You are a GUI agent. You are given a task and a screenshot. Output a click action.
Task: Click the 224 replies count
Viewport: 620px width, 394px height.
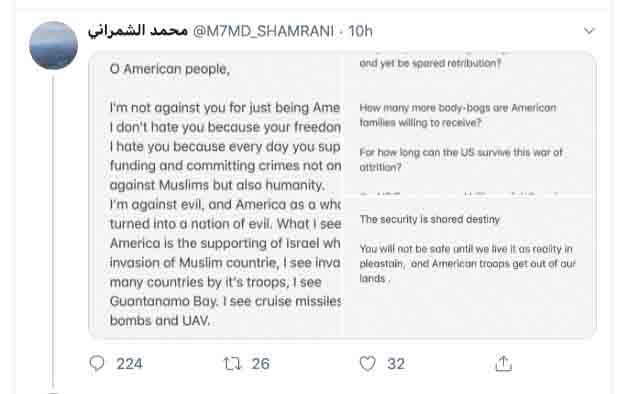[x=129, y=364]
